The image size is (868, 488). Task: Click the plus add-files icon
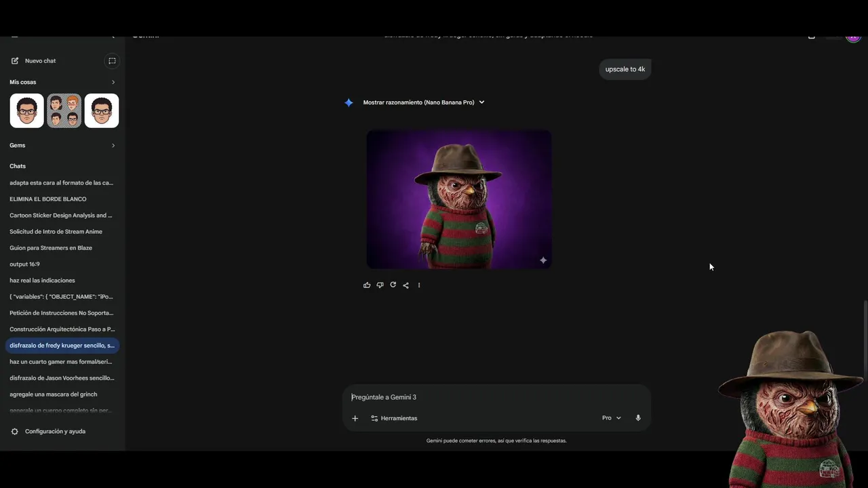click(x=355, y=418)
